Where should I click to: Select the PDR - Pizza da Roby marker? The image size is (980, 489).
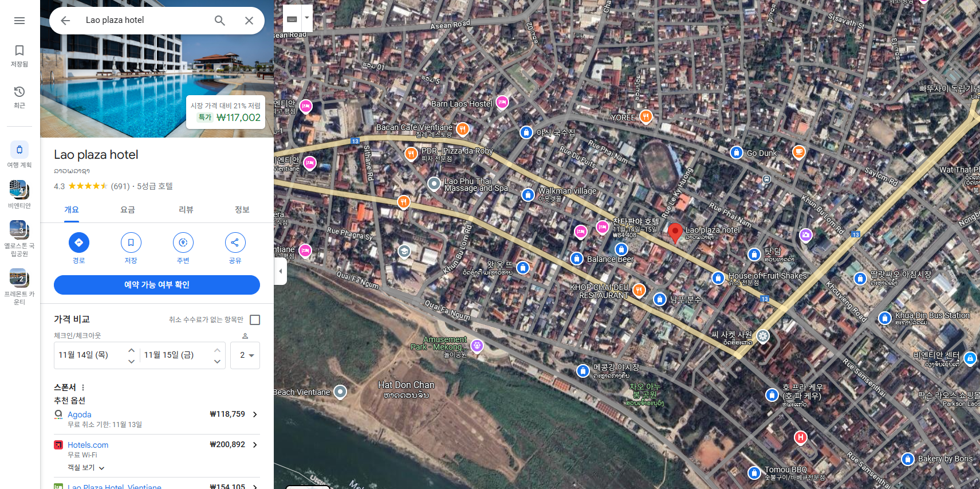pos(411,154)
